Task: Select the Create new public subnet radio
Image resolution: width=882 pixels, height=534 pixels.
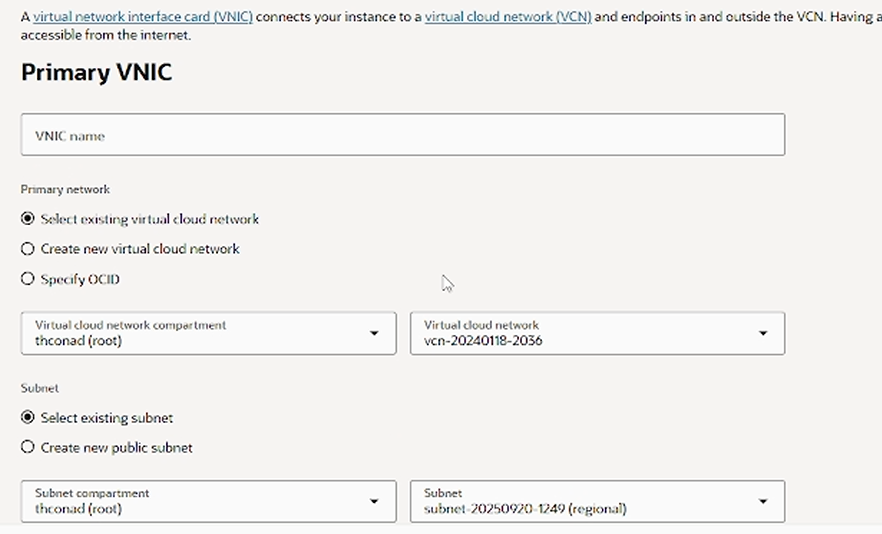Action: (x=28, y=448)
